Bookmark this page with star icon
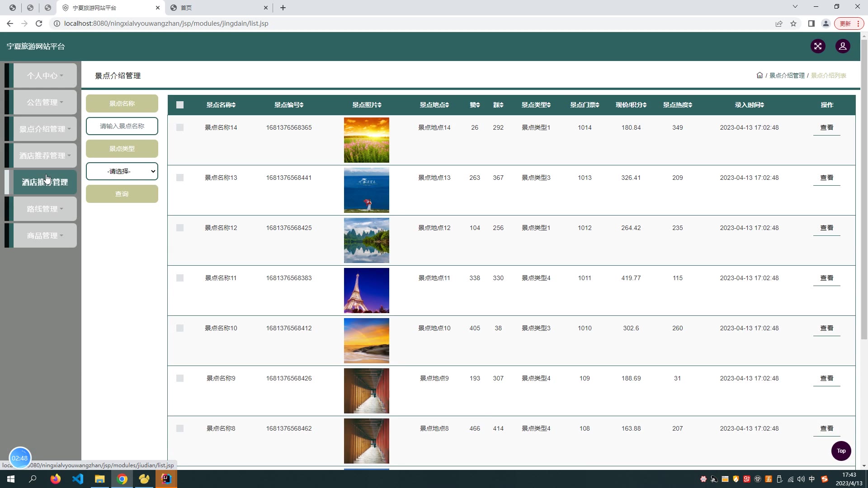 click(x=793, y=23)
